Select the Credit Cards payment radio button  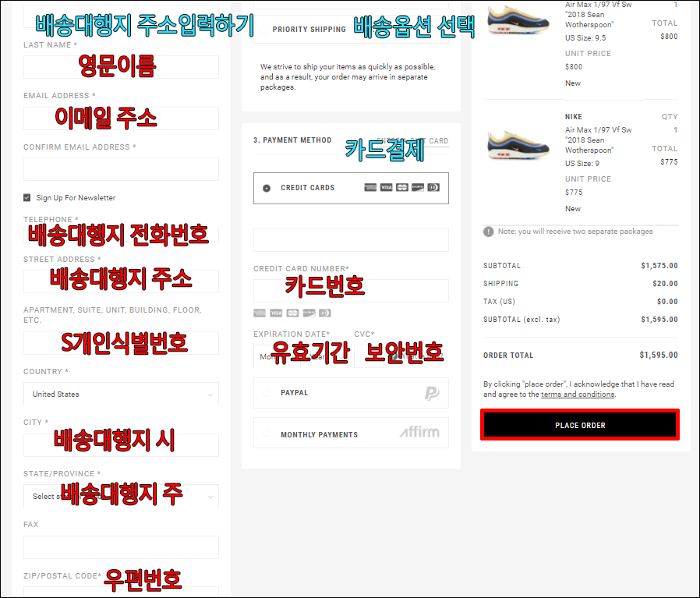pos(267,188)
